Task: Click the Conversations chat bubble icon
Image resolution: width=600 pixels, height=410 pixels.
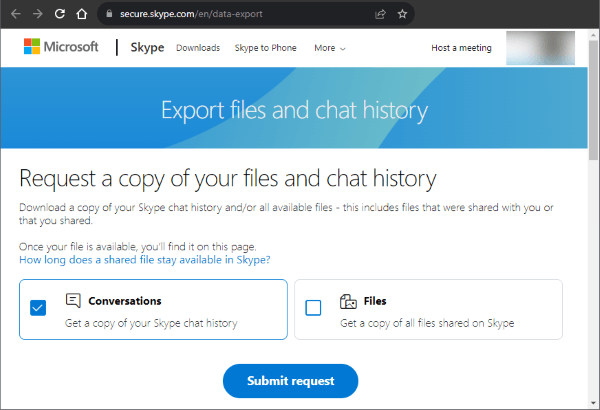Action: tap(73, 301)
